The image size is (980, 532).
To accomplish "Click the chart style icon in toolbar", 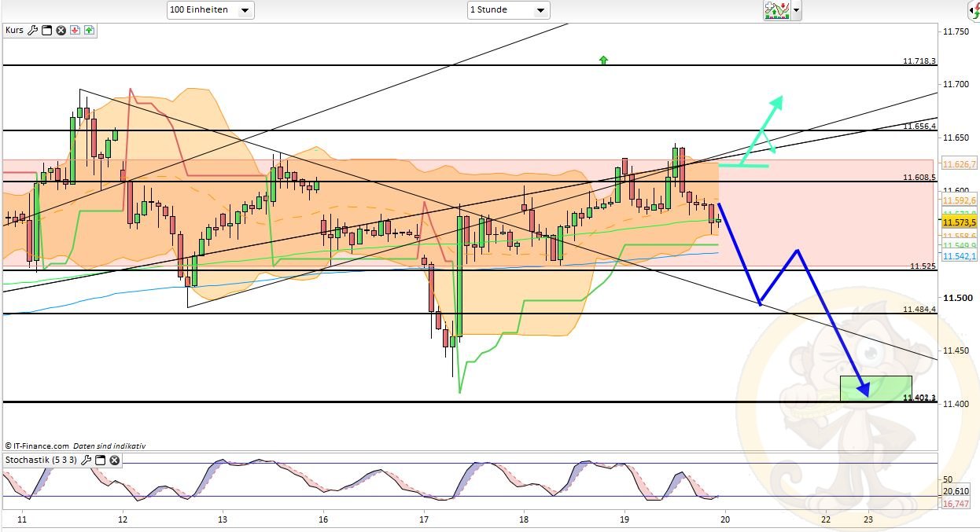I will coord(776,10).
